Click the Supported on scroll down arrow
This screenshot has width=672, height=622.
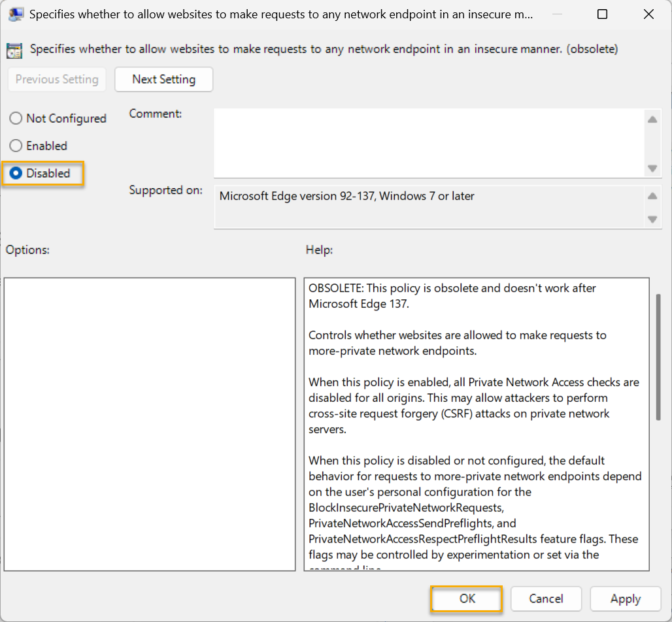click(x=652, y=219)
